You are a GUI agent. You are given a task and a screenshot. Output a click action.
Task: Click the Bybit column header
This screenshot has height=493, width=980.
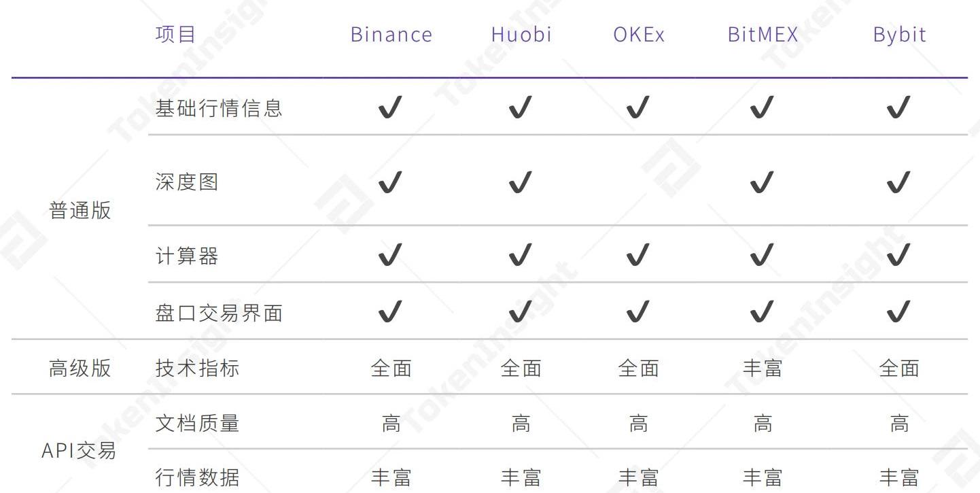pos(899,35)
